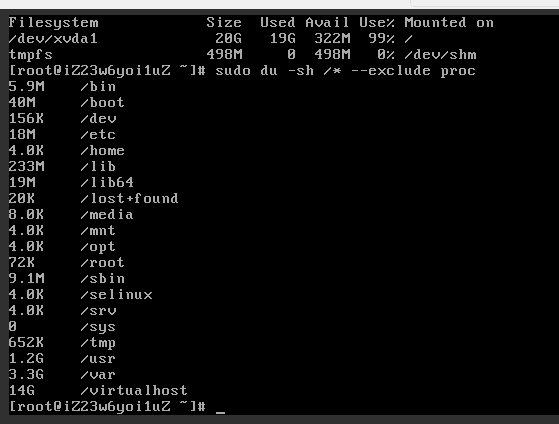Click the /media directory line
559x424 pixels.
pyautogui.click(x=71, y=214)
